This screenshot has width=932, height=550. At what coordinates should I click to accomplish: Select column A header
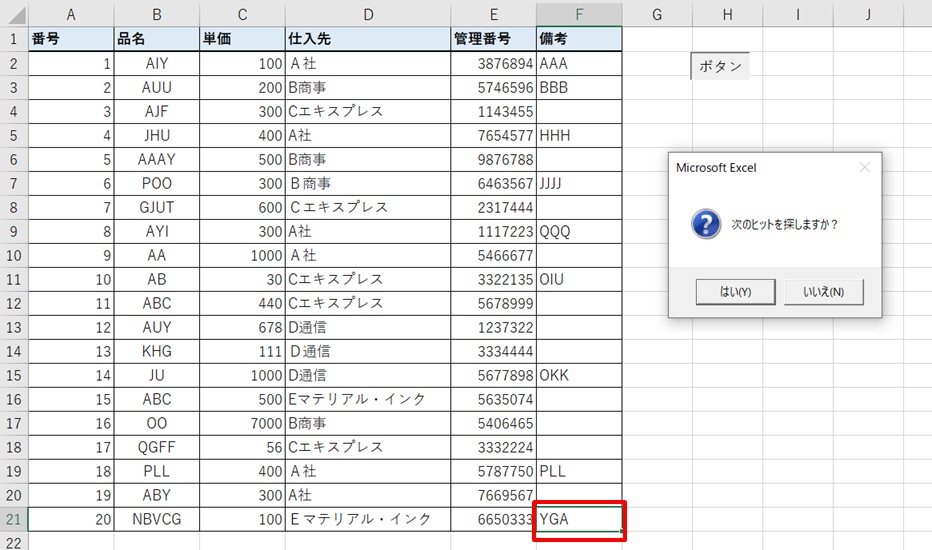(x=71, y=14)
